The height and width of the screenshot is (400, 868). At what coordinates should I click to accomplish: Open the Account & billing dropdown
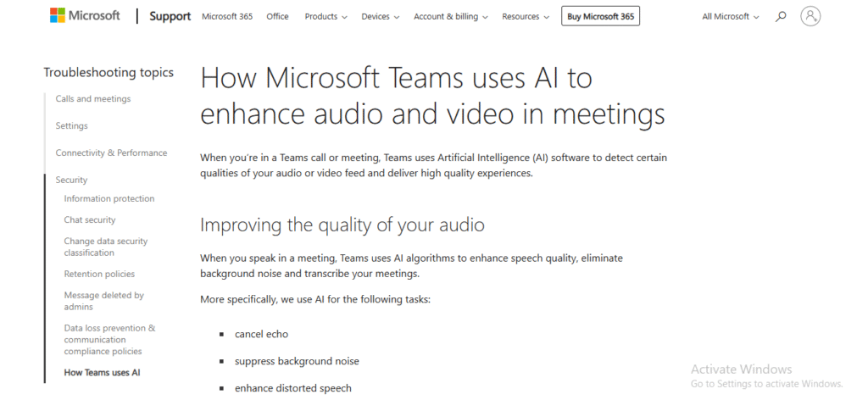451,17
